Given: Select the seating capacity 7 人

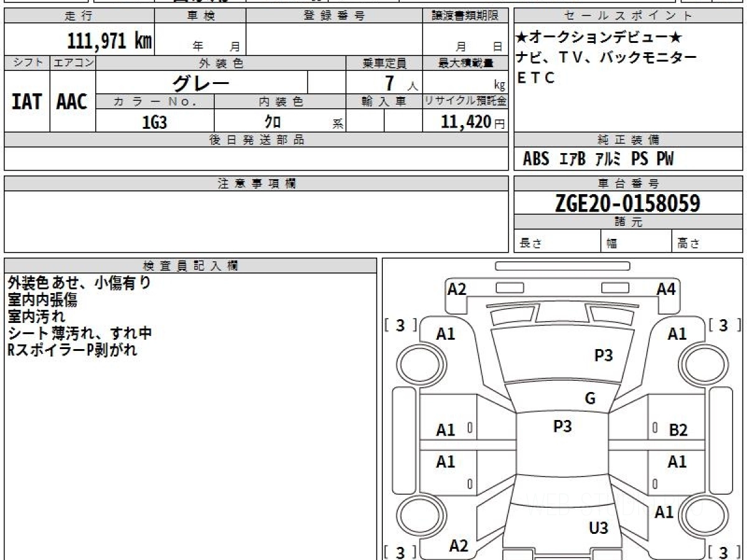Looking at the screenshot, I should 401,83.
